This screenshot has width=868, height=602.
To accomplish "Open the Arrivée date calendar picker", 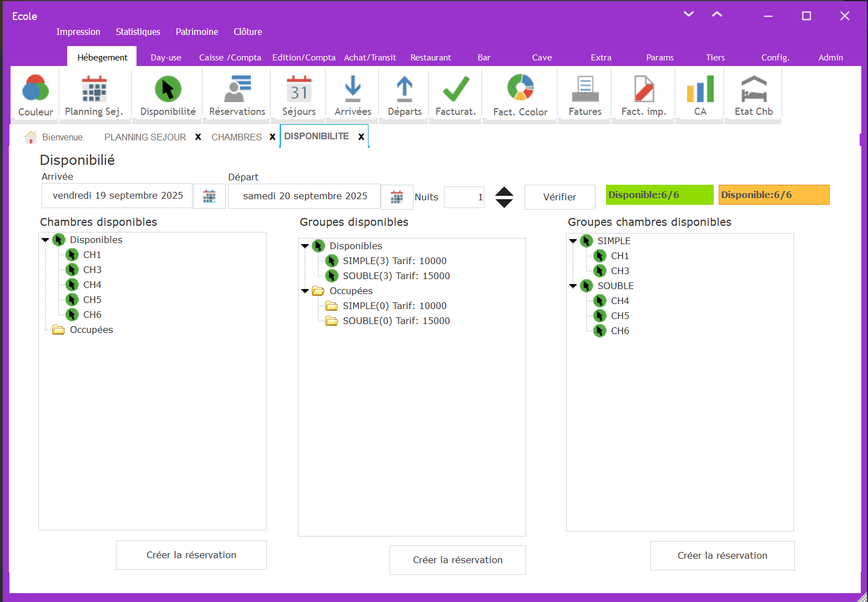I will (x=209, y=196).
